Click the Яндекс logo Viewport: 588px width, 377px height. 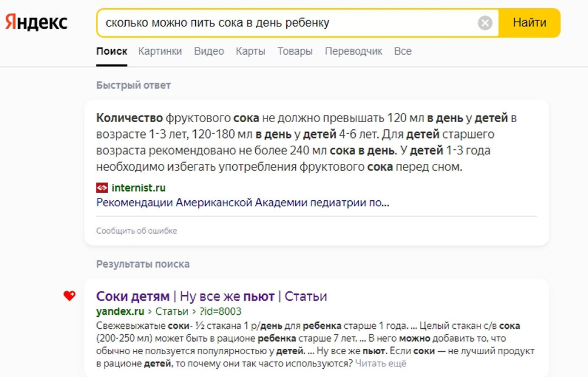click(x=36, y=22)
